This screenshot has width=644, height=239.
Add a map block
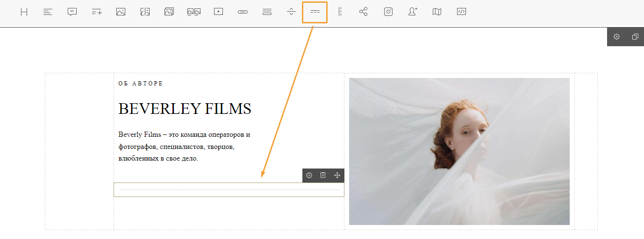437,12
